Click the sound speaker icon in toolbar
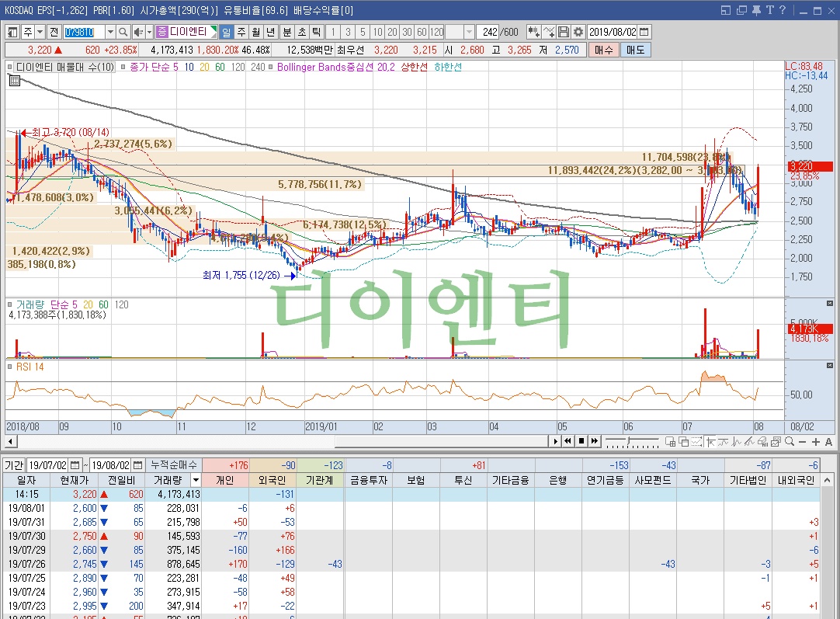Screen dimensions: 840x619 (x=137, y=32)
